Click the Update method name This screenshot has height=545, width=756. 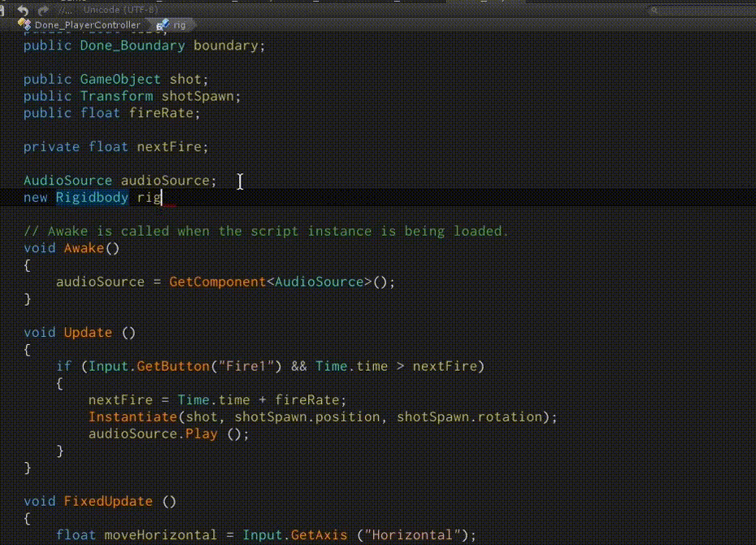tap(88, 333)
